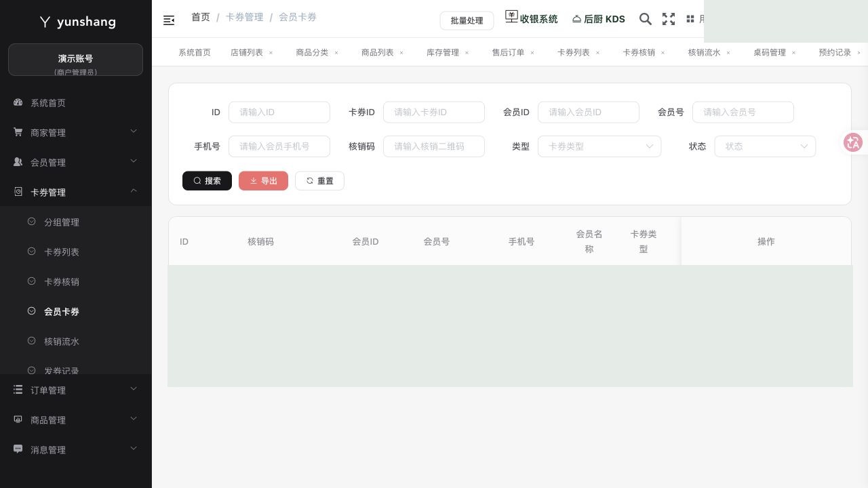868x488 pixels.
Task: Toggle fullscreen mode icon
Action: 669,19
